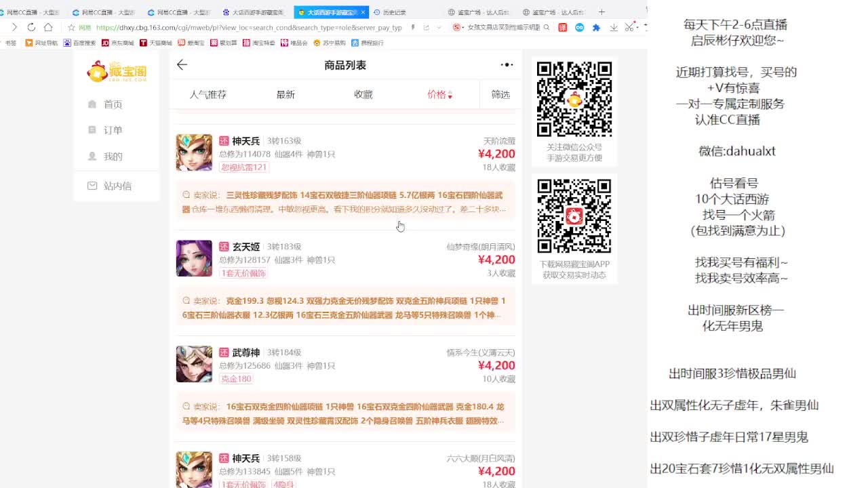
Task: Close the active 大话西游手游藏宝阁 tab
Action: point(363,12)
